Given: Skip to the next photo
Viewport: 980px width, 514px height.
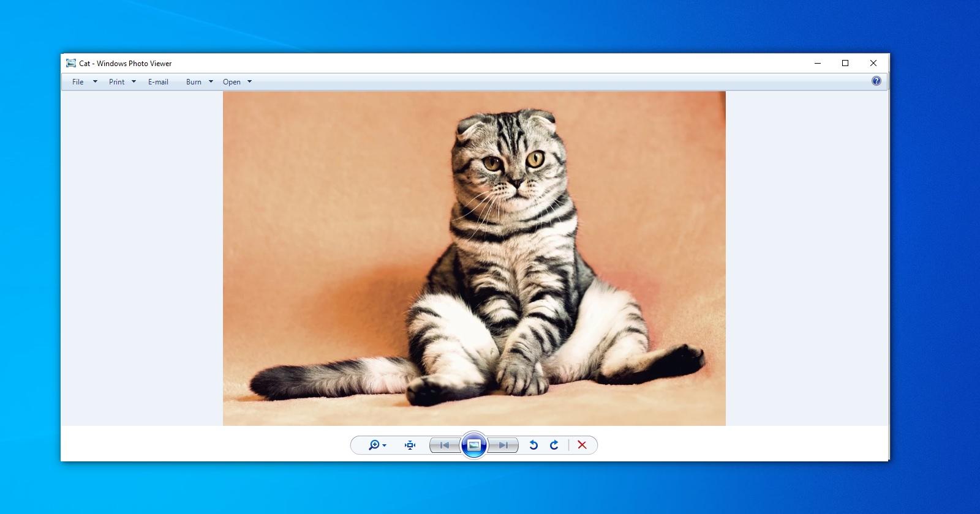Looking at the screenshot, I should click(x=503, y=445).
